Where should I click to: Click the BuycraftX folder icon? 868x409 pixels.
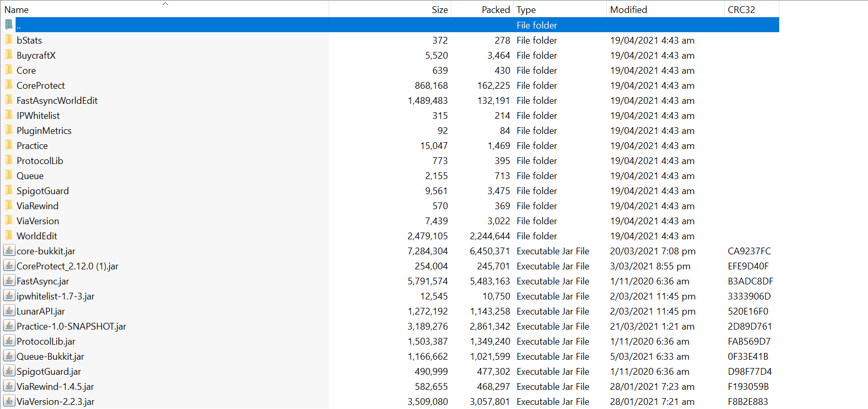tap(9, 55)
